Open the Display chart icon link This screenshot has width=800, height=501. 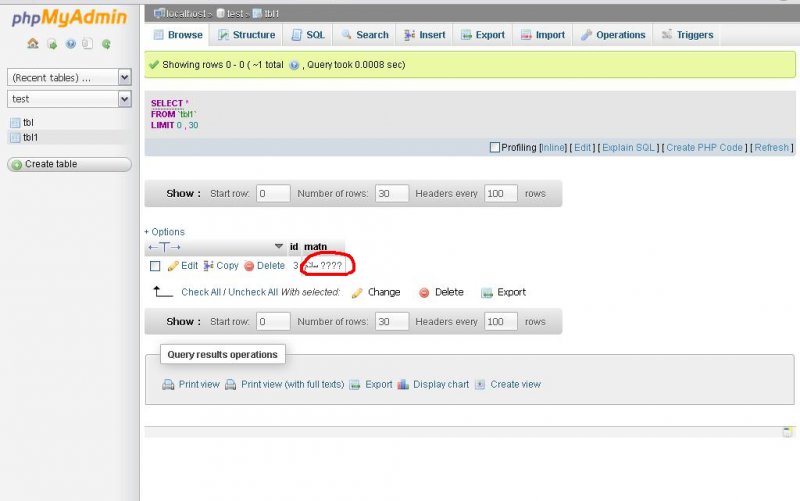click(x=404, y=384)
